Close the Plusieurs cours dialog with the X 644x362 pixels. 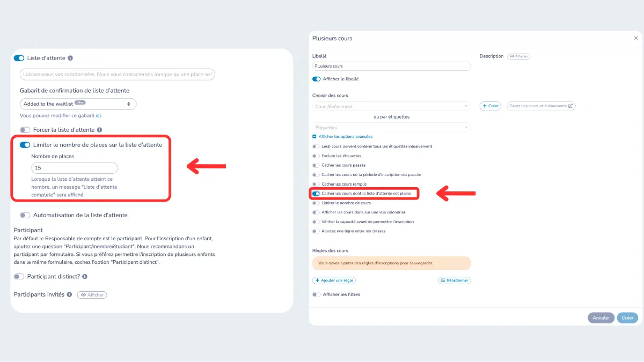pyautogui.click(x=636, y=38)
